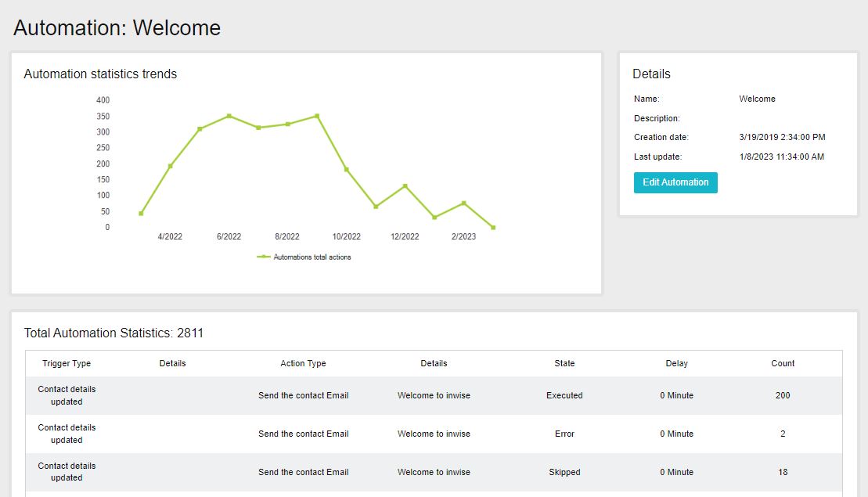Image resolution: width=868 pixels, height=497 pixels.
Task: Click the 400 y-axis label
Action: 103,100
